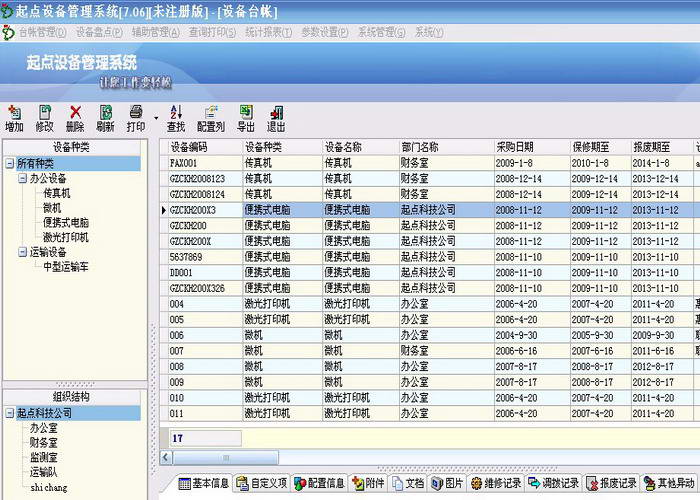700x500 pixels.
Task: Open the 统计报表 menu
Action: 269,32
